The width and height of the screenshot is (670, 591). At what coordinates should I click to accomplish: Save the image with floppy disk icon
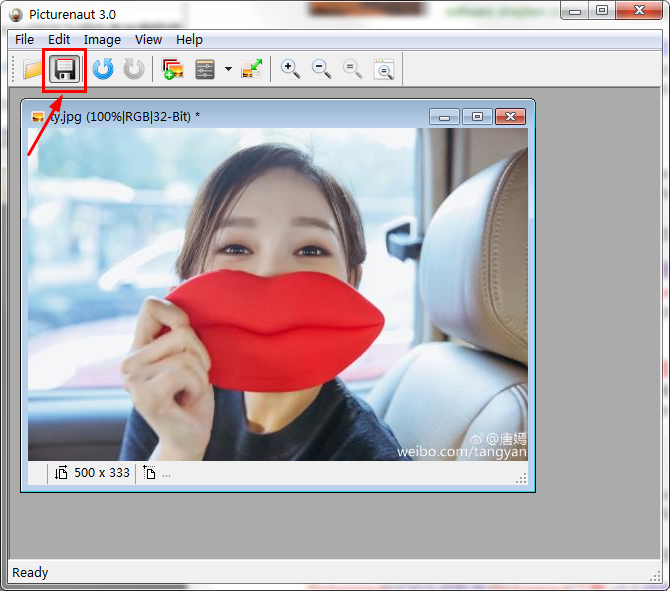(x=65, y=69)
